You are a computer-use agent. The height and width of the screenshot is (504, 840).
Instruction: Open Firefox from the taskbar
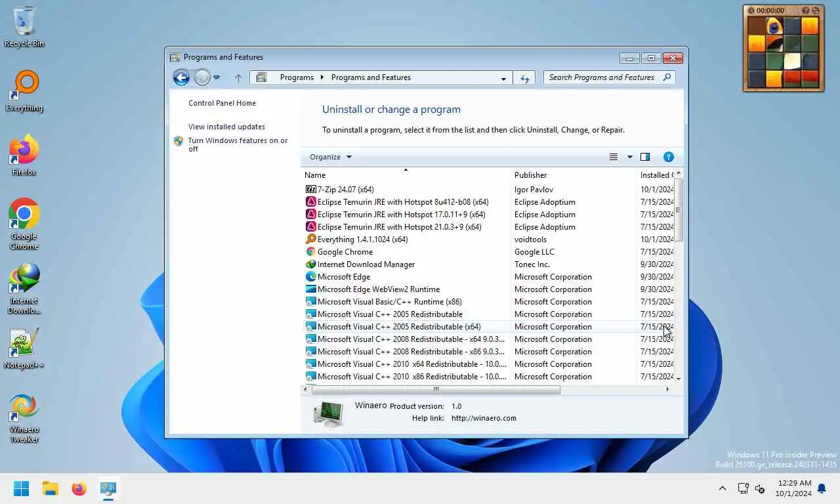(x=79, y=489)
